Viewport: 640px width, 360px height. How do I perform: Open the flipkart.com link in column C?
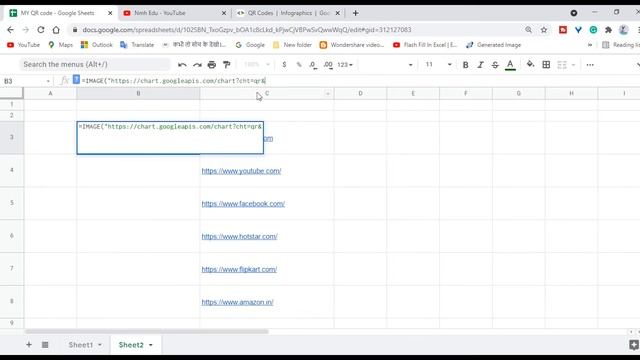pyautogui.click(x=239, y=269)
